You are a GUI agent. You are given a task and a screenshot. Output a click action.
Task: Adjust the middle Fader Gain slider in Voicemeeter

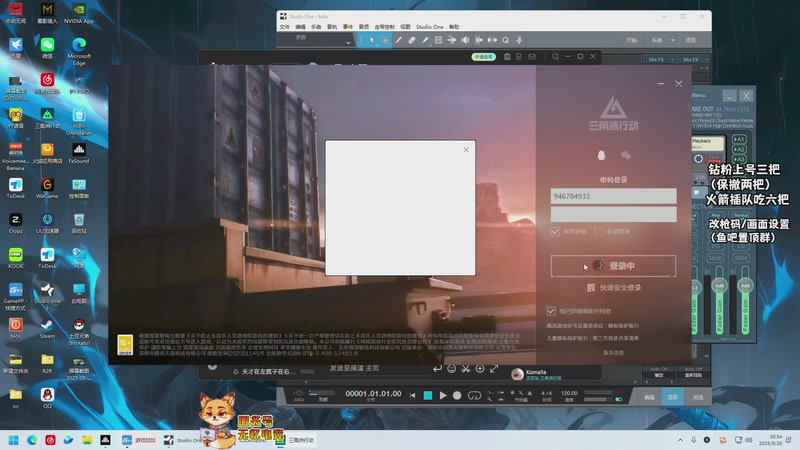tap(719, 285)
